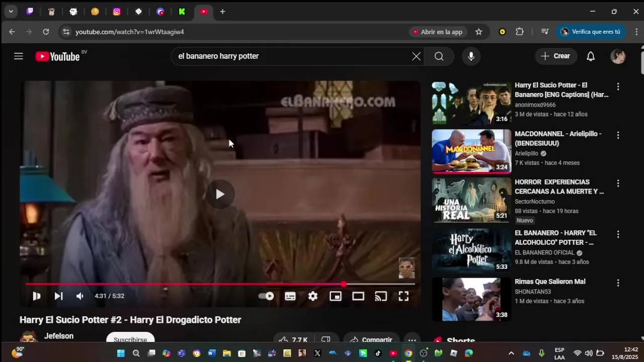The height and width of the screenshot is (362, 644).
Task: Open media controls icon in Chrome toolbar
Action: (x=545, y=32)
